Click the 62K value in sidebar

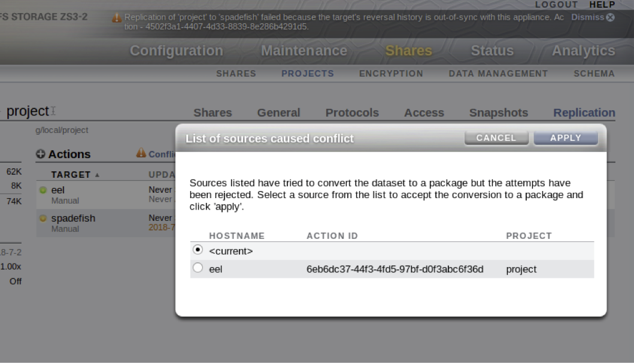click(14, 171)
